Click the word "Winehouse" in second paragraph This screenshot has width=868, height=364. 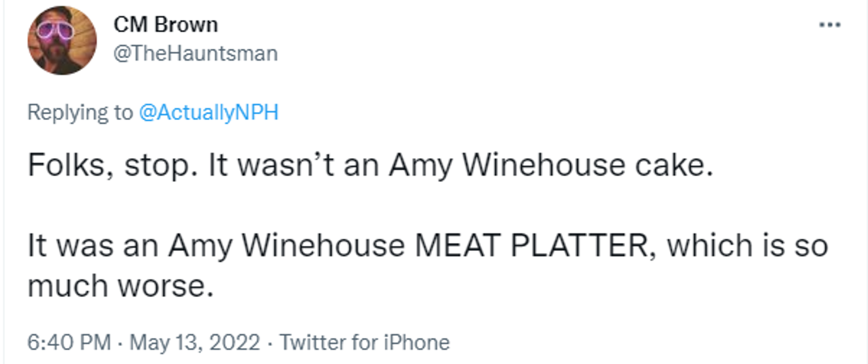(x=323, y=246)
